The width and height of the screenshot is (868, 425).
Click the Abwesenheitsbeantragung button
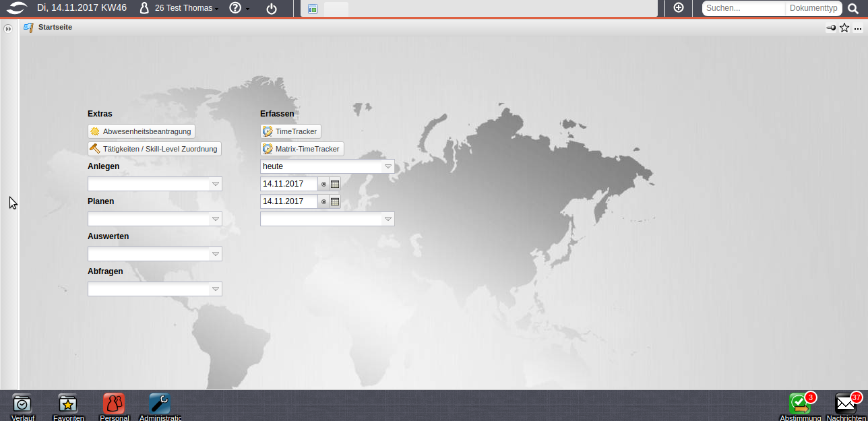pos(142,131)
